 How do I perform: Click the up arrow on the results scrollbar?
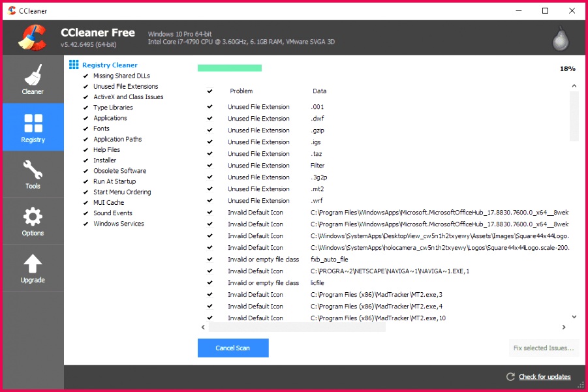point(573,85)
